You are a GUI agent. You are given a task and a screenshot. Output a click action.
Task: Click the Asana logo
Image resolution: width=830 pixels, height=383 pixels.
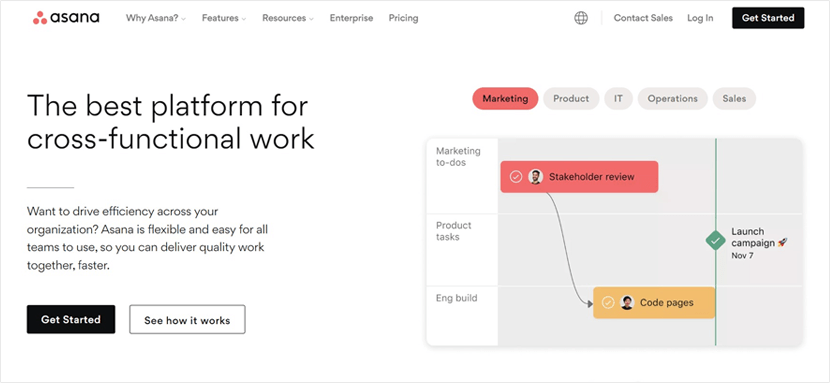pos(66,18)
